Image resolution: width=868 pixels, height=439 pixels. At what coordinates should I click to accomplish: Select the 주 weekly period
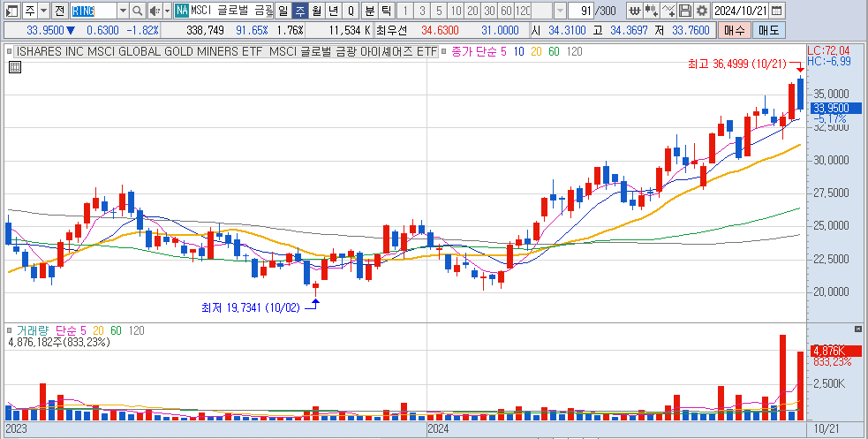coord(299,10)
